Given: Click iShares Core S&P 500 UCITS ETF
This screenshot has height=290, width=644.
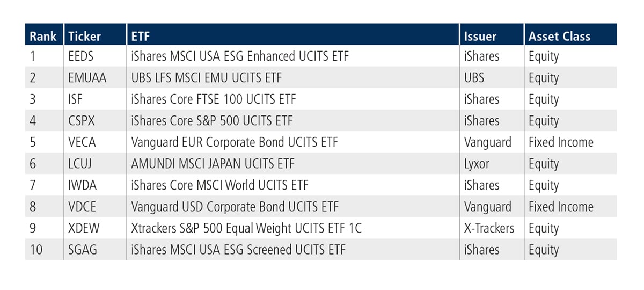Looking at the screenshot, I should click(212, 121).
